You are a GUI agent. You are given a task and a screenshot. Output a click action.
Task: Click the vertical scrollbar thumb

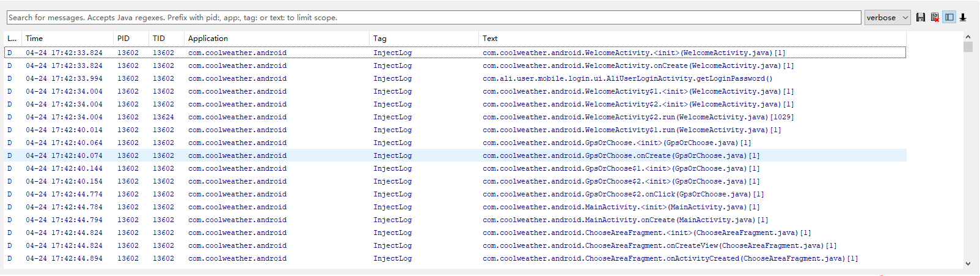coord(968,47)
